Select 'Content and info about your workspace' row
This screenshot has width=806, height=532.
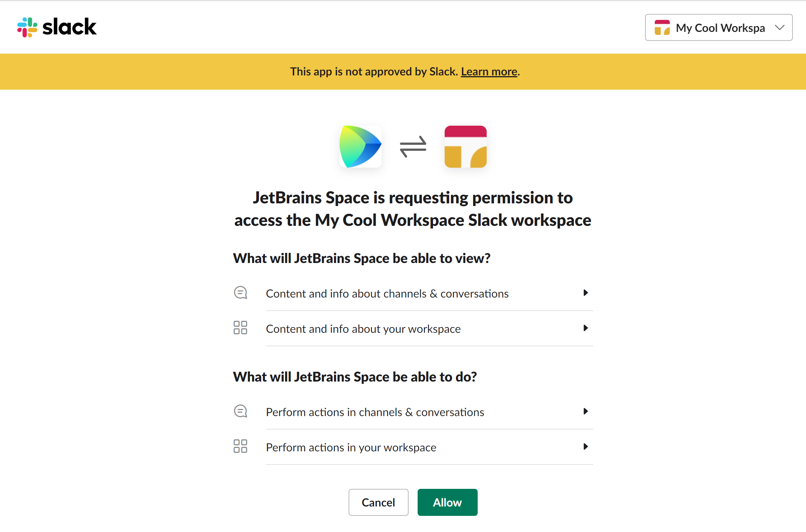coord(363,329)
